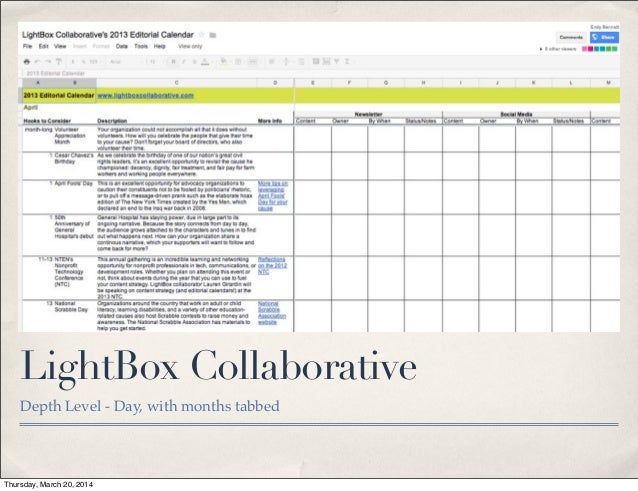Toggle strikethrough formatting

(194, 61)
